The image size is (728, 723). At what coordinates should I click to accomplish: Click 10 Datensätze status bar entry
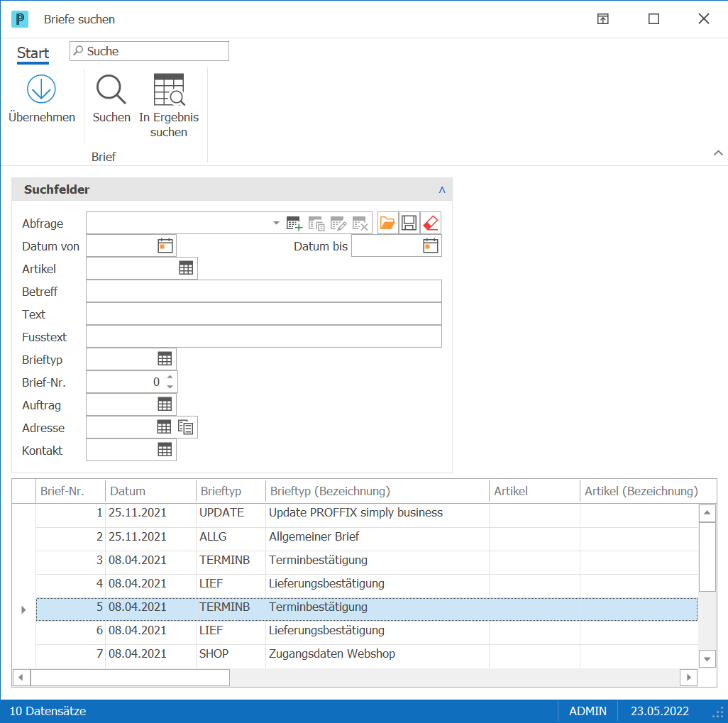pos(48,711)
